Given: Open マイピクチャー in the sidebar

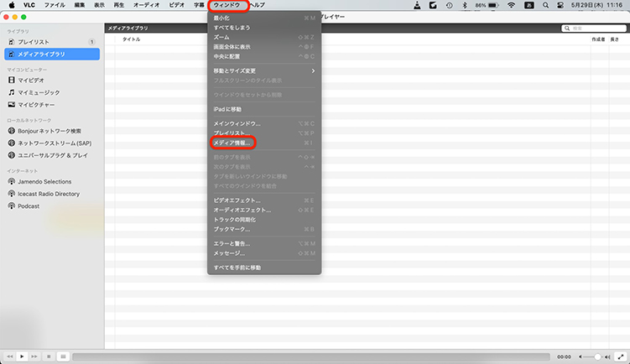Looking at the screenshot, I should coord(52,105).
